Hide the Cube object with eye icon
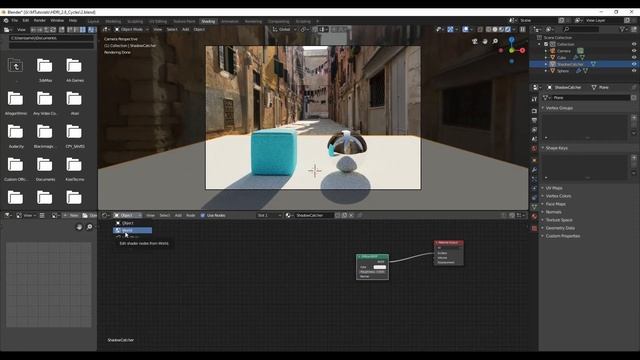Image resolution: width=640 pixels, height=360 pixels. coord(634,58)
